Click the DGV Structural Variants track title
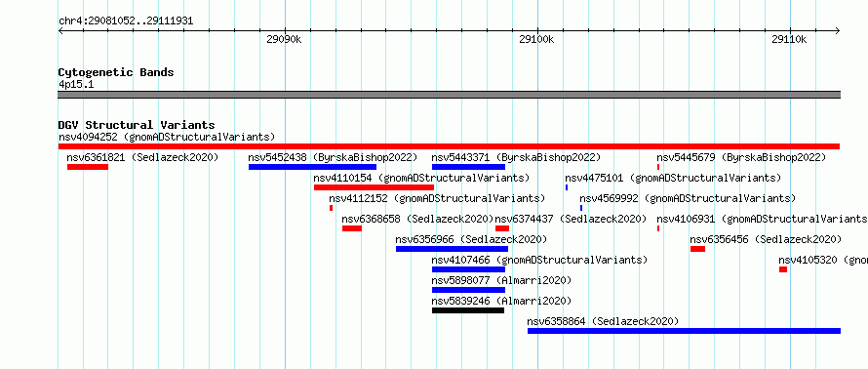 click(x=137, y=125)
